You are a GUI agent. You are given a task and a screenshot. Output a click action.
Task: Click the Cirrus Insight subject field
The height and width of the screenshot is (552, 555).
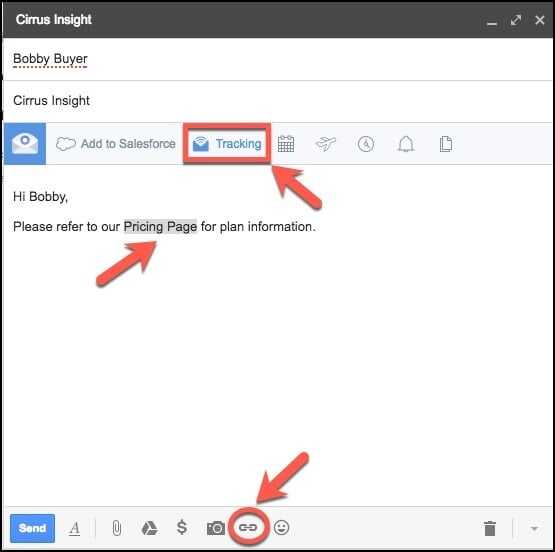(278, 101)
